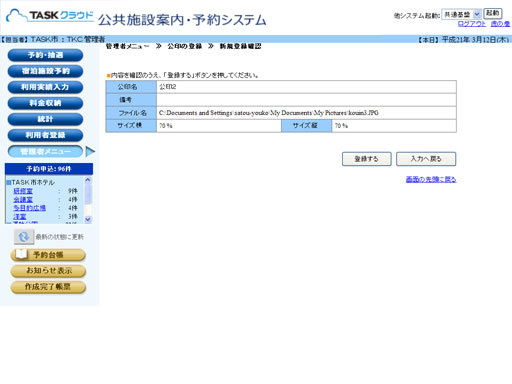Open the 多目的広場 link
Viewport: 512px width, 384px height.
pyautogui.click(x=29, y=208)
